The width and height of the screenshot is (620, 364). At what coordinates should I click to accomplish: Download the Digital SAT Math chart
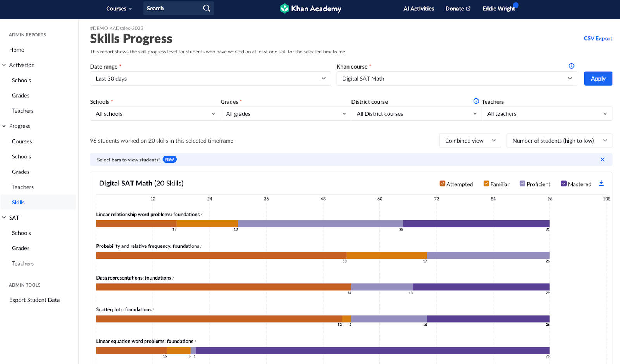click(601, 183)
